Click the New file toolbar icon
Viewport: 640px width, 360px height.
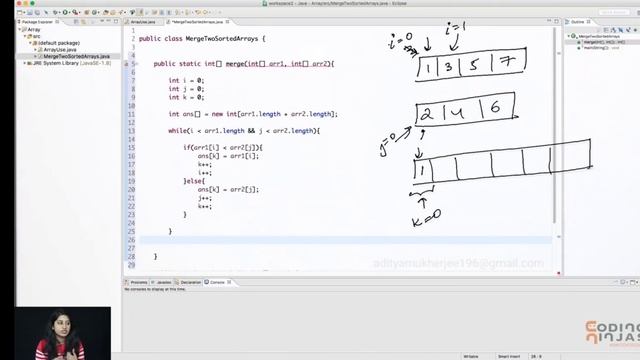point(19,13)
